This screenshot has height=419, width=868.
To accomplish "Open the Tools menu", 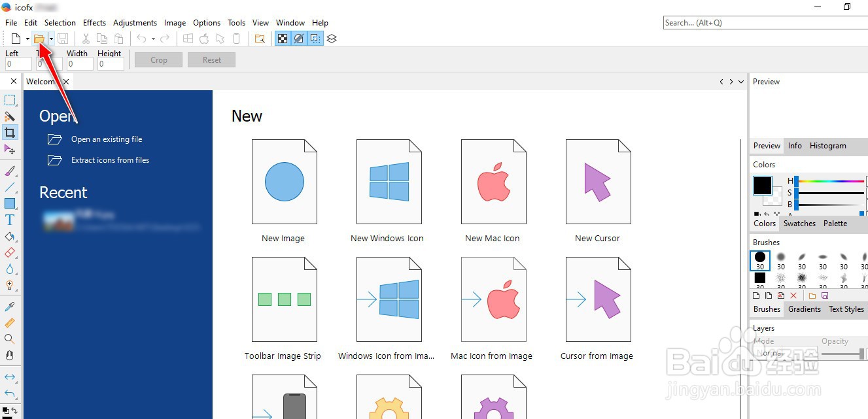I will (x=236, y=23).
